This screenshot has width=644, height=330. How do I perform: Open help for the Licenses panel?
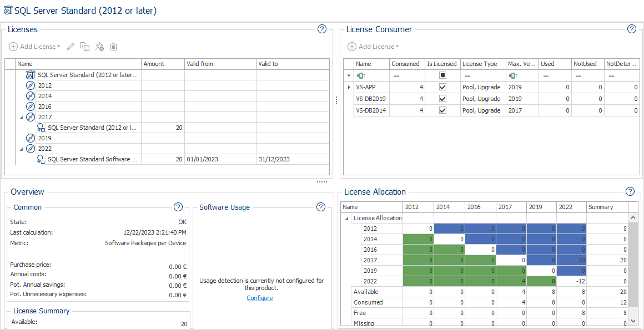click(x=322, y=29)
